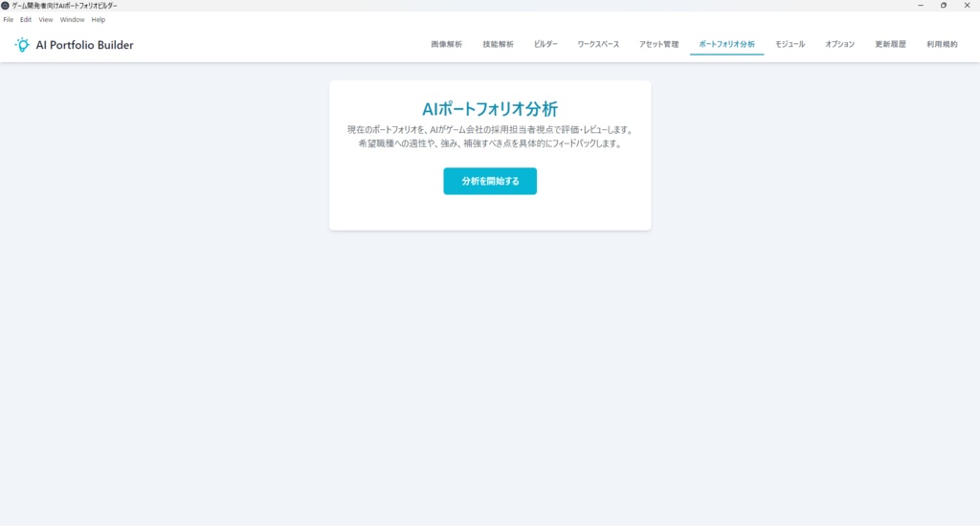The width and height of the screenshot is (980, 526).
Task: Close the application window
Action: 967,6
